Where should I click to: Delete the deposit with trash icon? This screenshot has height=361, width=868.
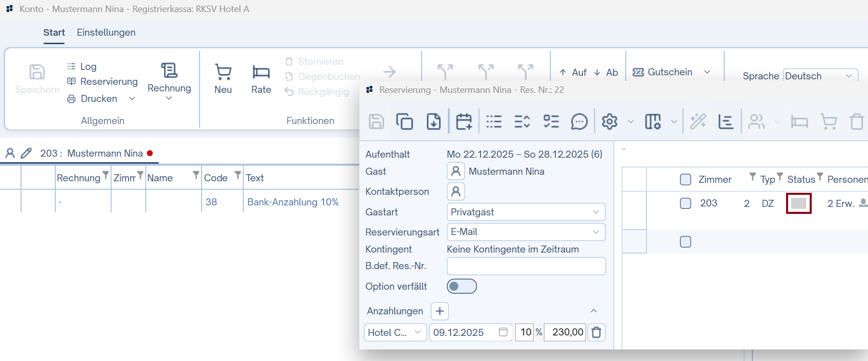pyautogui.click(x=597, y=332)
